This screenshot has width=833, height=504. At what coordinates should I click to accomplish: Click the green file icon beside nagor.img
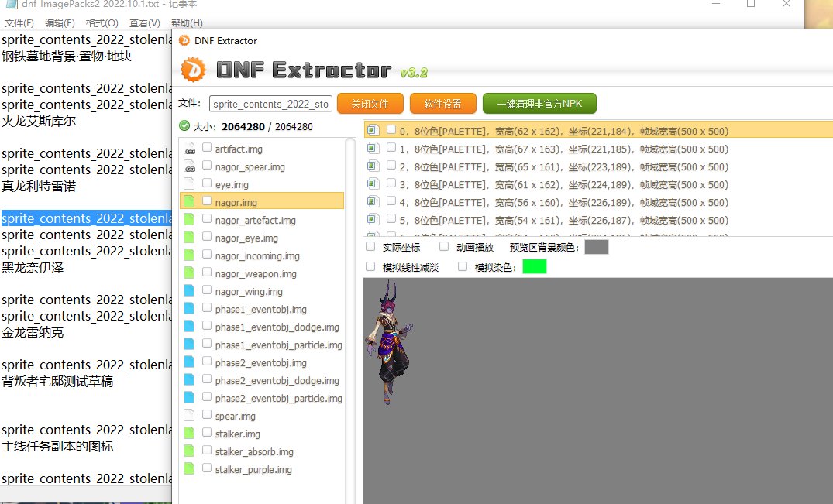(189, 202)
